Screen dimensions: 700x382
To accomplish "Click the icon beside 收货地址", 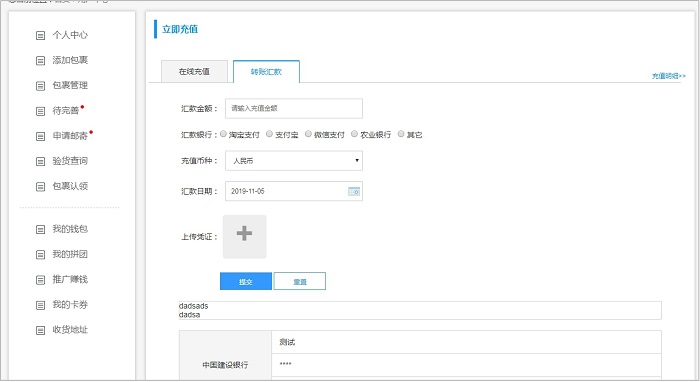I will point(40,330).
